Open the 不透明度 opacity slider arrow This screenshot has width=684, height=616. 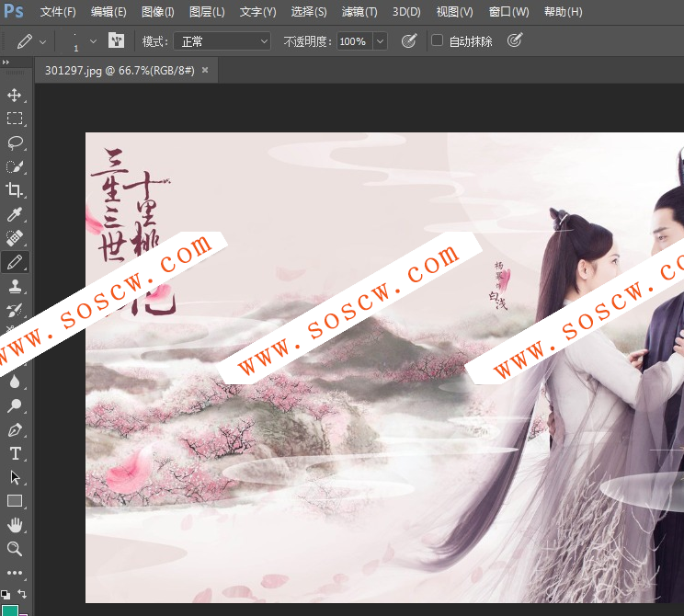380,41
